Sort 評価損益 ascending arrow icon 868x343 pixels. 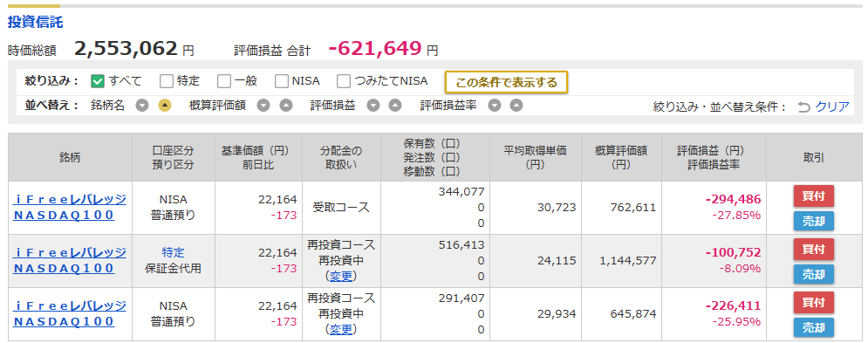pos(394,106)
